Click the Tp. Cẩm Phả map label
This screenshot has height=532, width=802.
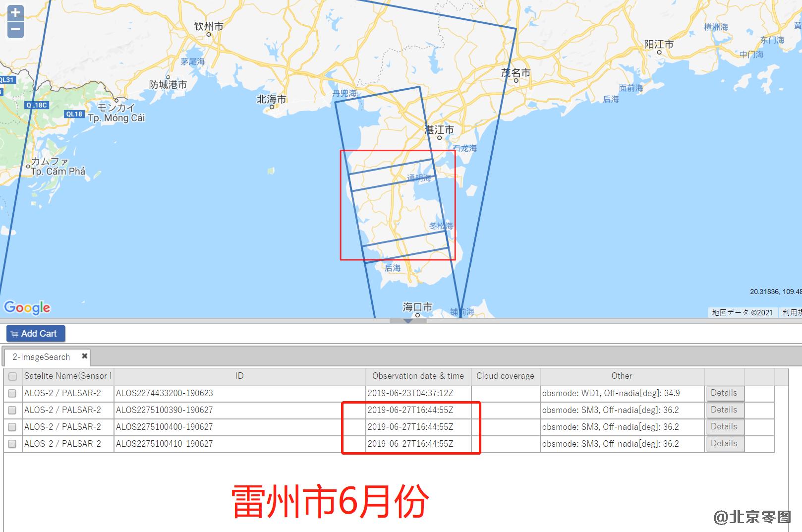[58, 172]
